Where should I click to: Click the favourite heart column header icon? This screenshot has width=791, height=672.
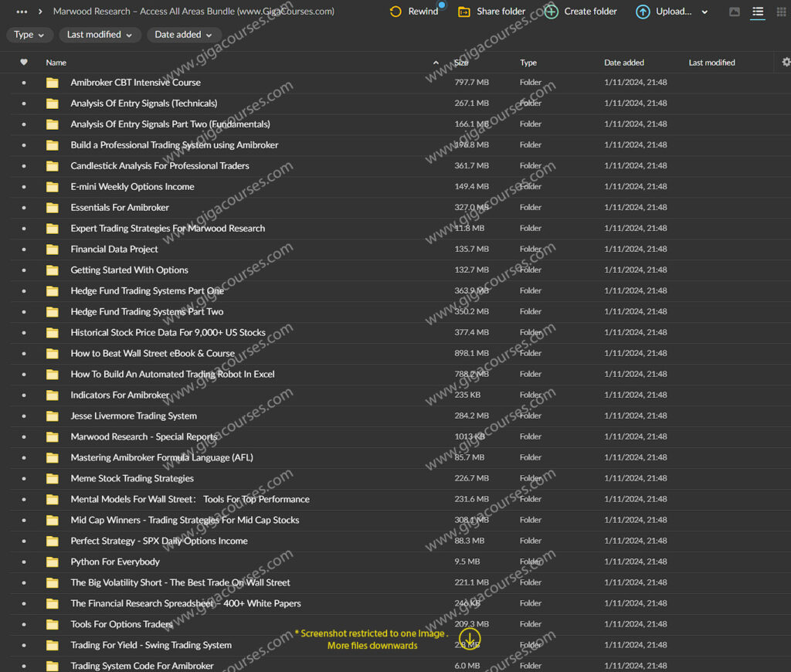pyautogui.click(x=24, y=63)
